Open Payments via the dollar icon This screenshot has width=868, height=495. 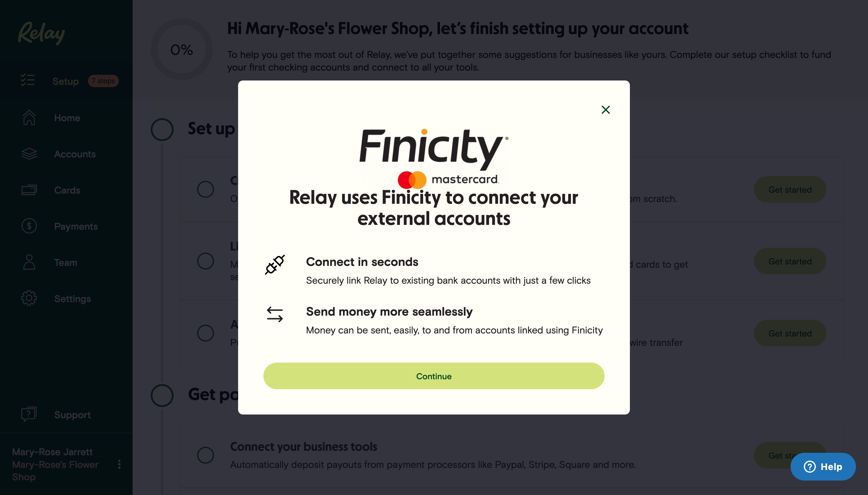click(29, 226)
